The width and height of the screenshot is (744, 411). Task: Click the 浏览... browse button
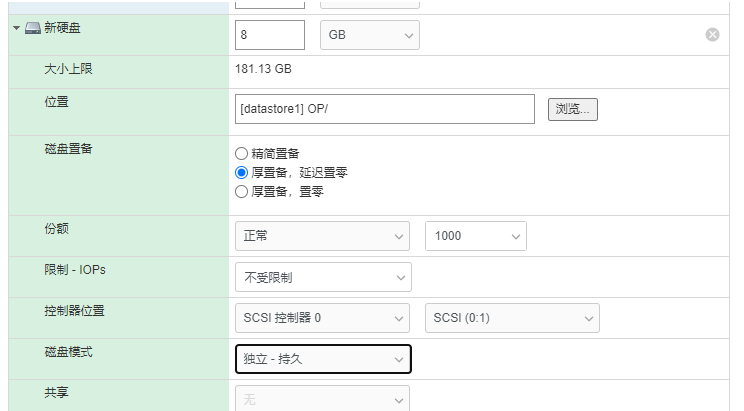[573, 109]
